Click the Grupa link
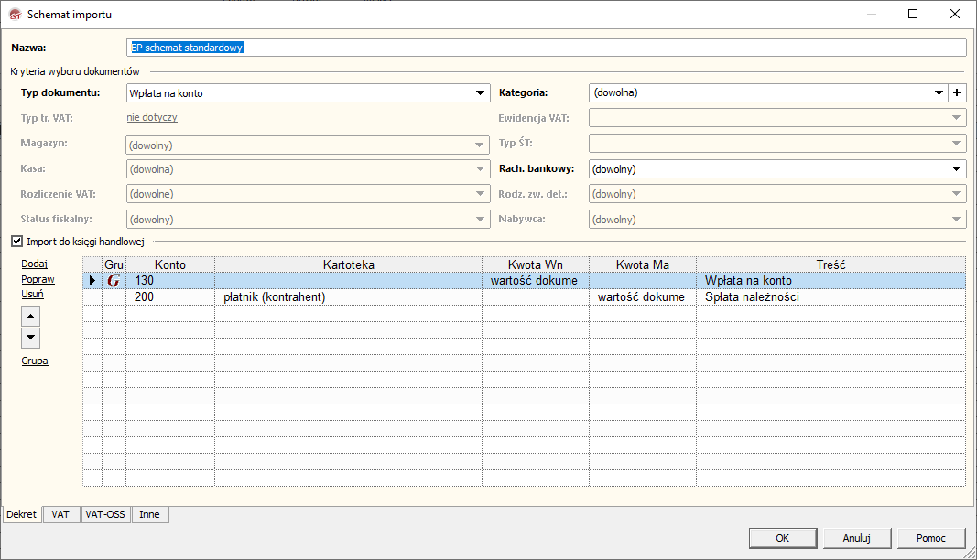This screenshot has width=977, height=560. click(35, 361)
